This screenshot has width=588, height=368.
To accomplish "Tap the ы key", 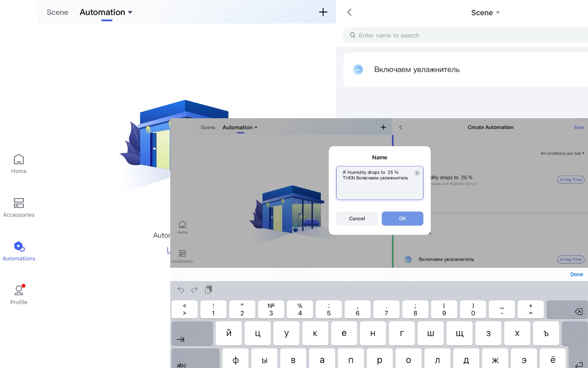I will point(264,359).
